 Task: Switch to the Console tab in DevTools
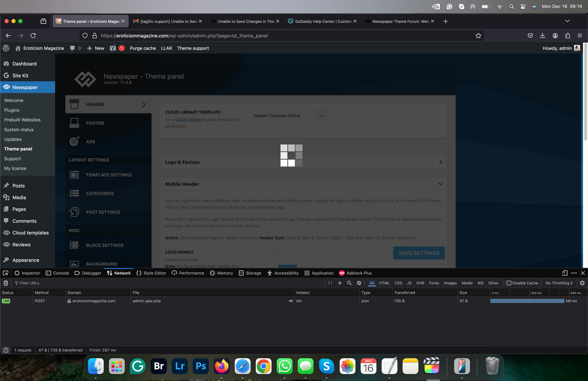pyautogui.click(x=57, y=273)
